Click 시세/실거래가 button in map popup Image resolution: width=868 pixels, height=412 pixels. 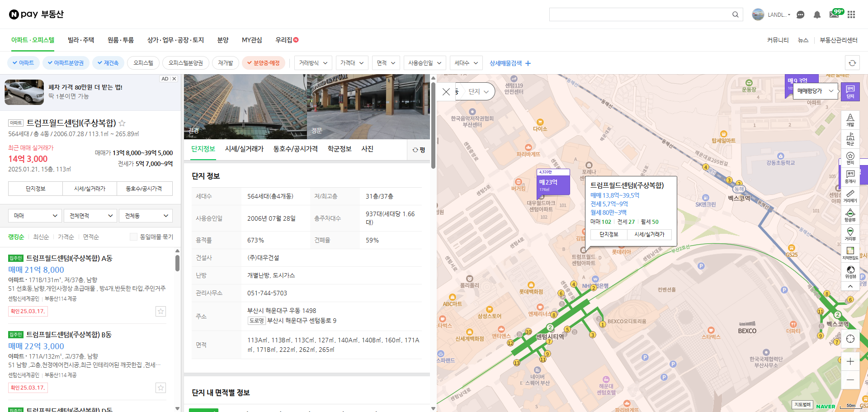(649, 234)
